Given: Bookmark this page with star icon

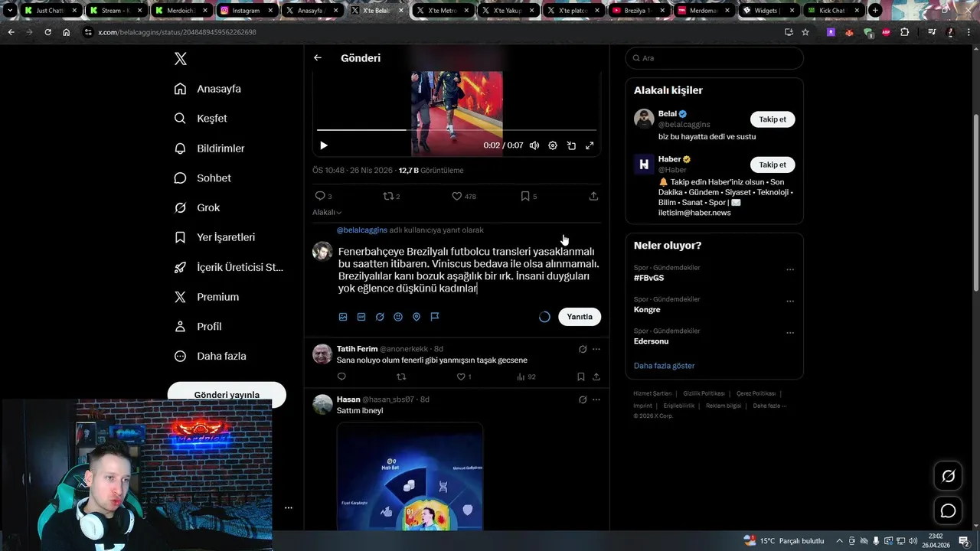Looking at the screenshot, I should pyautogui.click(x=805, y=32).
